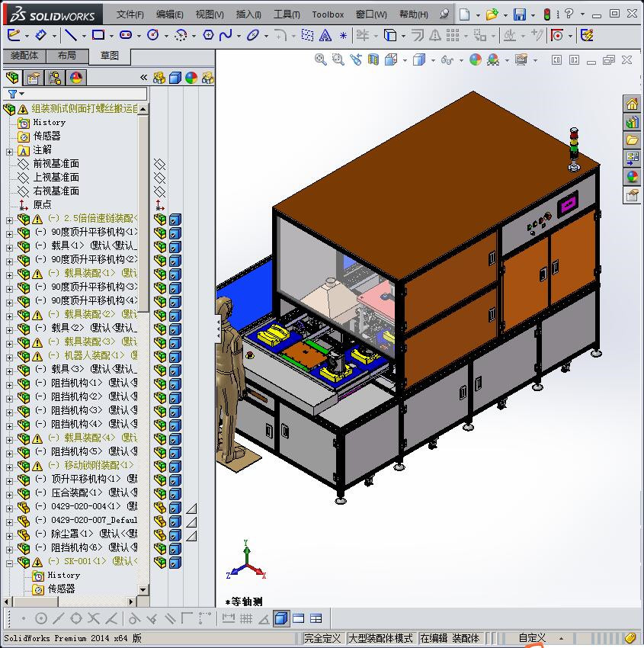The height and width of the screenshot is (648, 644).
Task: Open the 文件(F) menu
Action: point(130,14)
